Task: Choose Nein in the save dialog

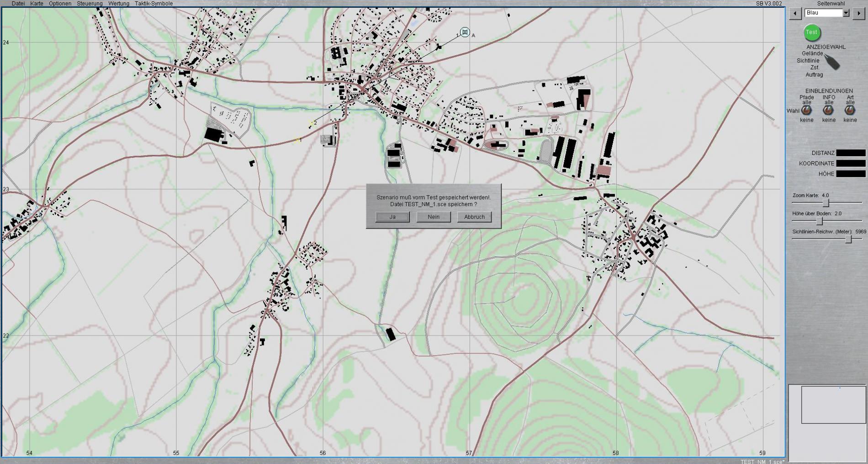Action: pyautogui.click(x=434, y=217)
